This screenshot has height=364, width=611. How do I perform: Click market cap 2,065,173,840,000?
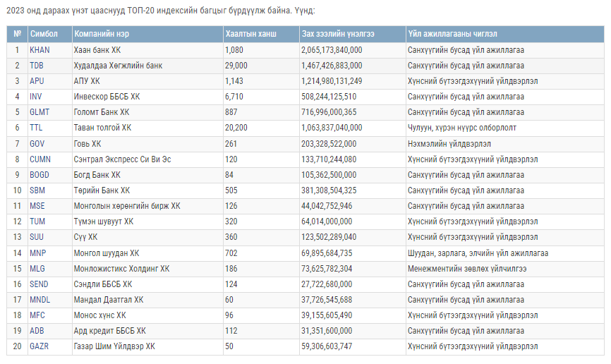(332, 50)
